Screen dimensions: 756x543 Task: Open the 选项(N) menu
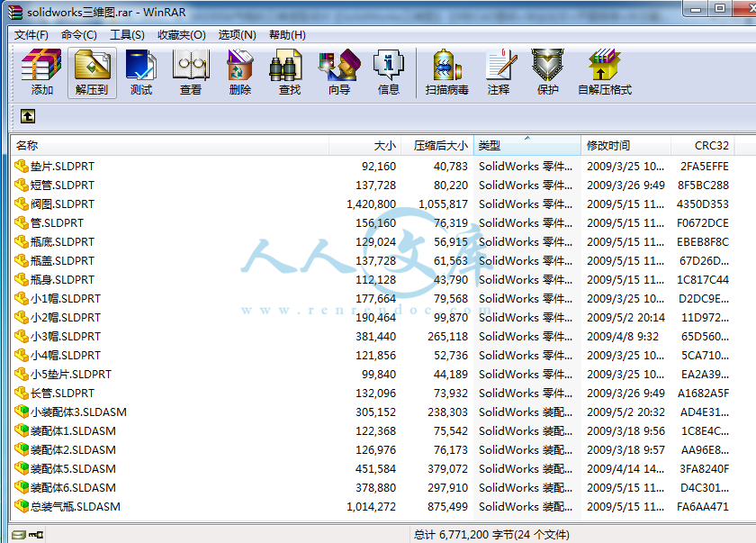(x=238, y=35)
